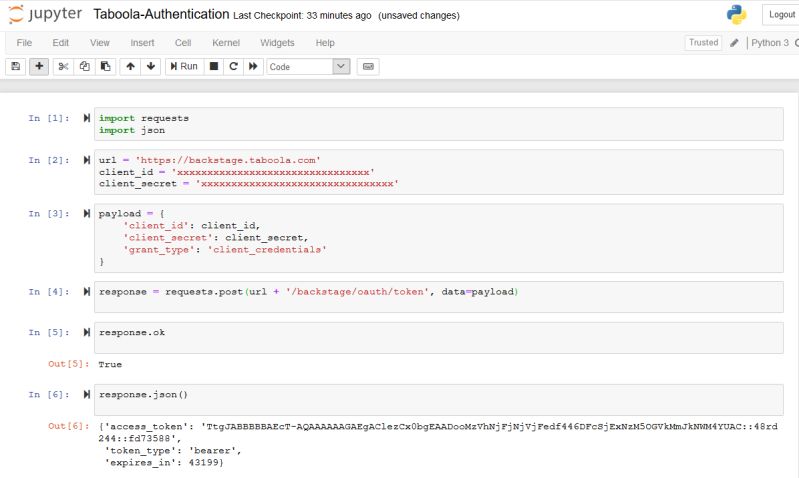Cut selected cells with scissors icon

63,66
